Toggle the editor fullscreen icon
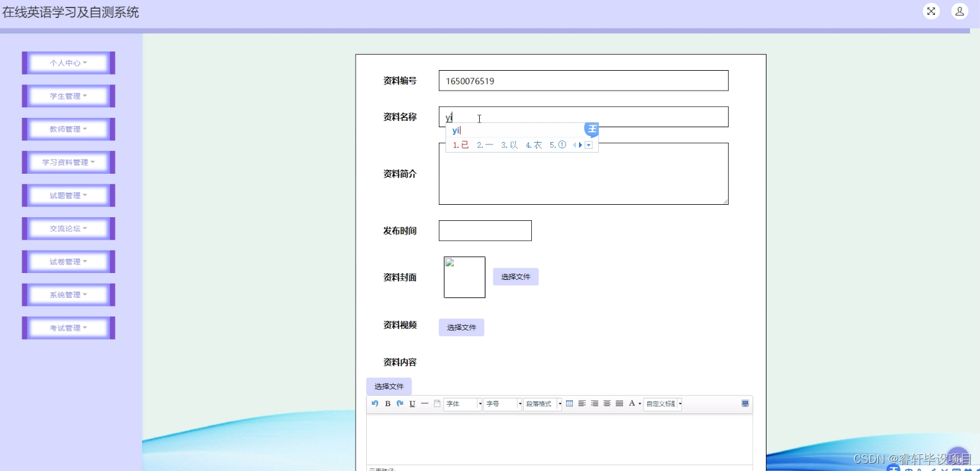 745,403
